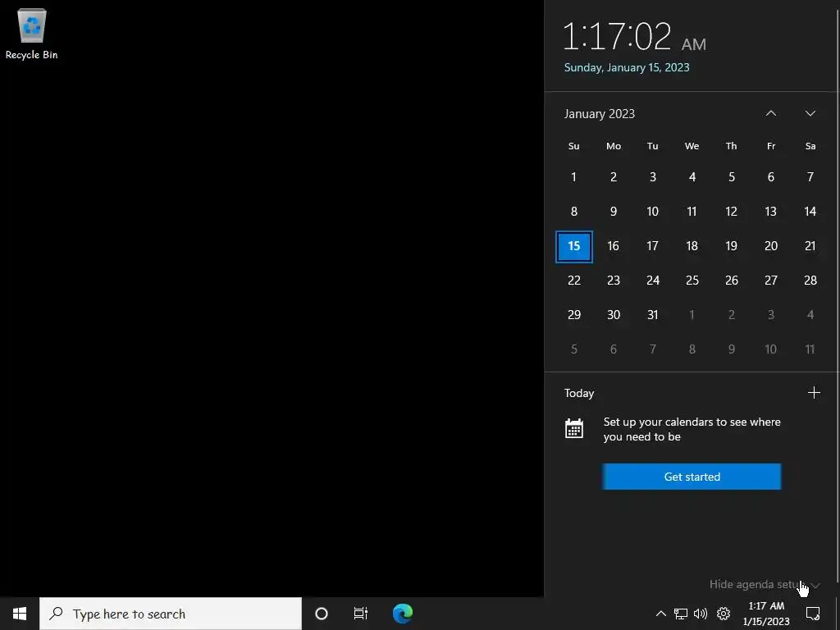The height and width of the screenshot is (630, 840).
Task: Click the Today agenda heading
Action: pos(579,393)
